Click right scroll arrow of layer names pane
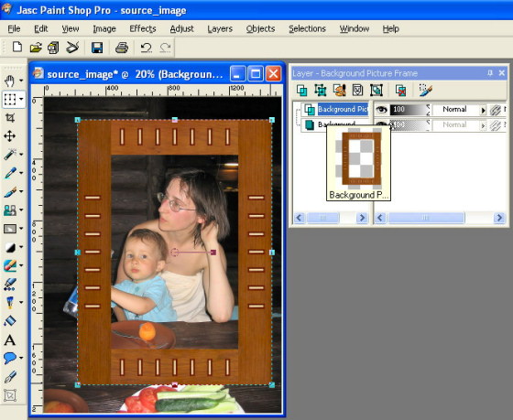Screen dimensions: 513x420 (362, 218)
